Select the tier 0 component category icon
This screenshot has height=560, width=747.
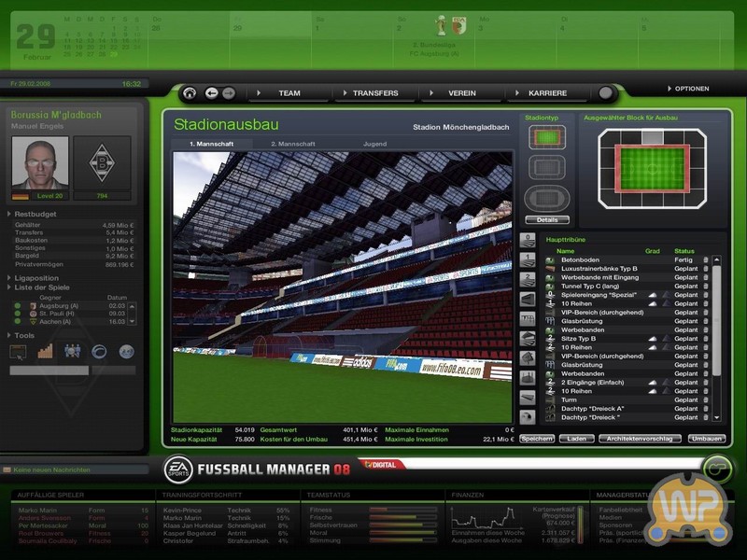coord(528,240)
